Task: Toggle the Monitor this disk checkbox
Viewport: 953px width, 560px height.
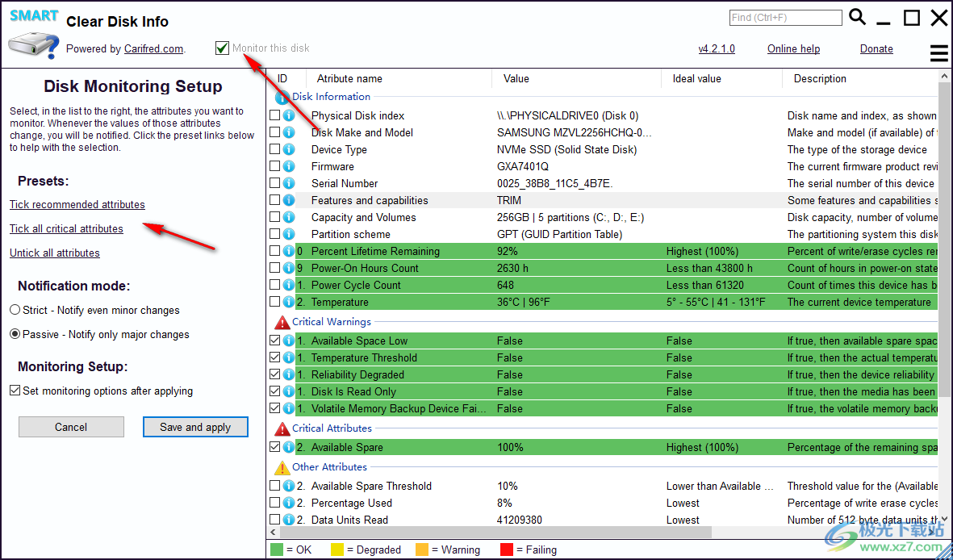Action: [x=223, y=48]
